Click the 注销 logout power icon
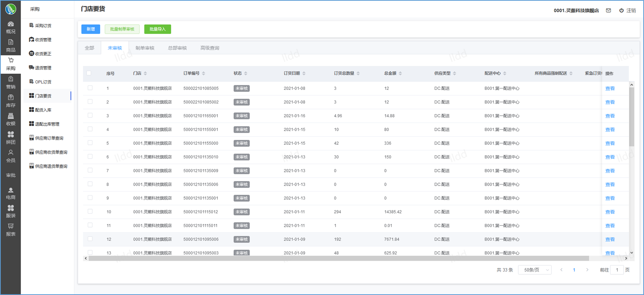This screenshot has height=295, width=644. pyautogui.click(x=622, y=11)
